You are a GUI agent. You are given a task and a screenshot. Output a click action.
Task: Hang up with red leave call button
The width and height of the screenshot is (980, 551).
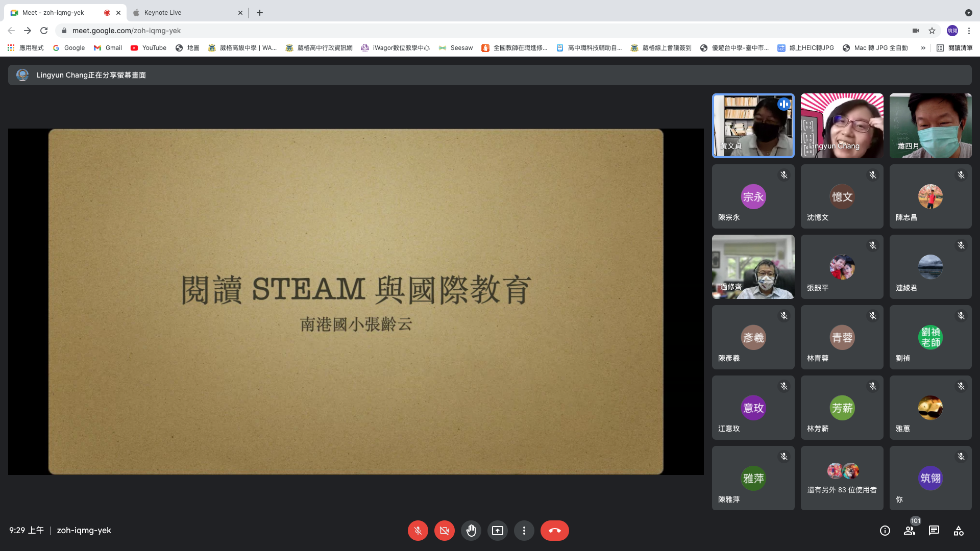click(x=554, y=531)
